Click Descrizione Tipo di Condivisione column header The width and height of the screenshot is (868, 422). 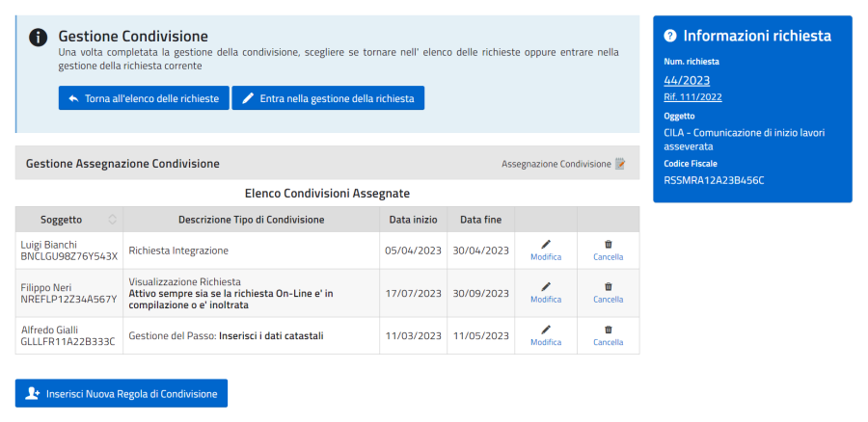coord(251,220)
